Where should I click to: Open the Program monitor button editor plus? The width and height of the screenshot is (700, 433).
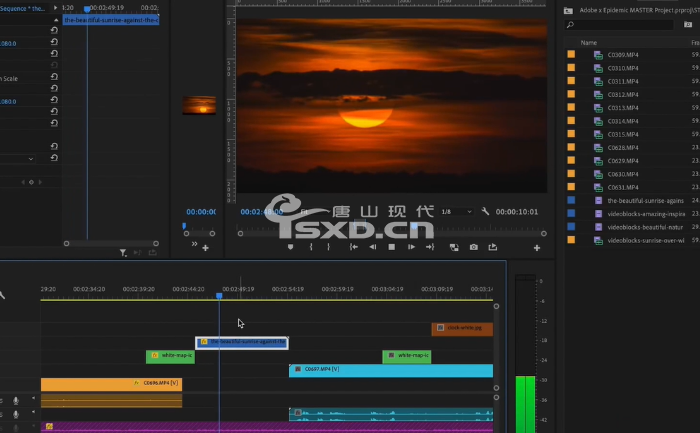(537, 248)
